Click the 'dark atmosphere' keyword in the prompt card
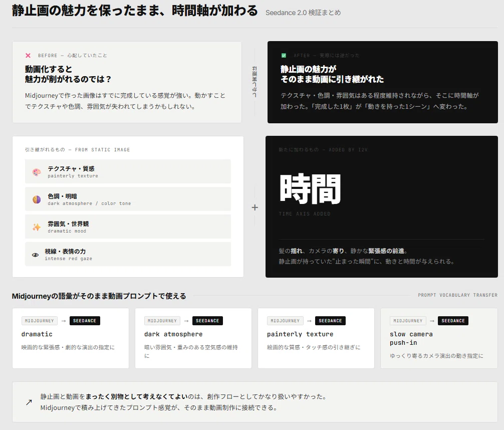 173,334
